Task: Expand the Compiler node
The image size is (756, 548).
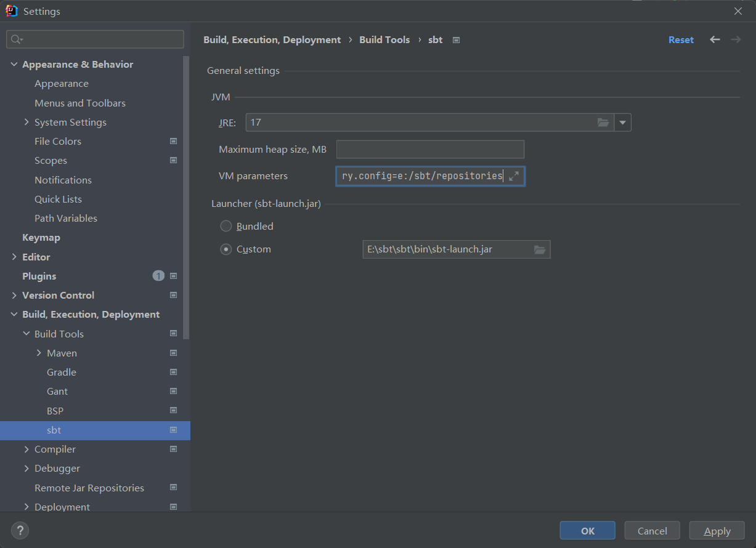Action: pyautogui.click(x=26, y=449)
